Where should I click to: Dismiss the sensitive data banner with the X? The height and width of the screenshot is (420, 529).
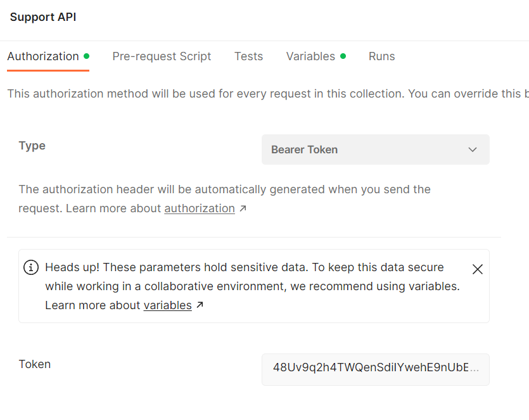[x=478, y=269]
